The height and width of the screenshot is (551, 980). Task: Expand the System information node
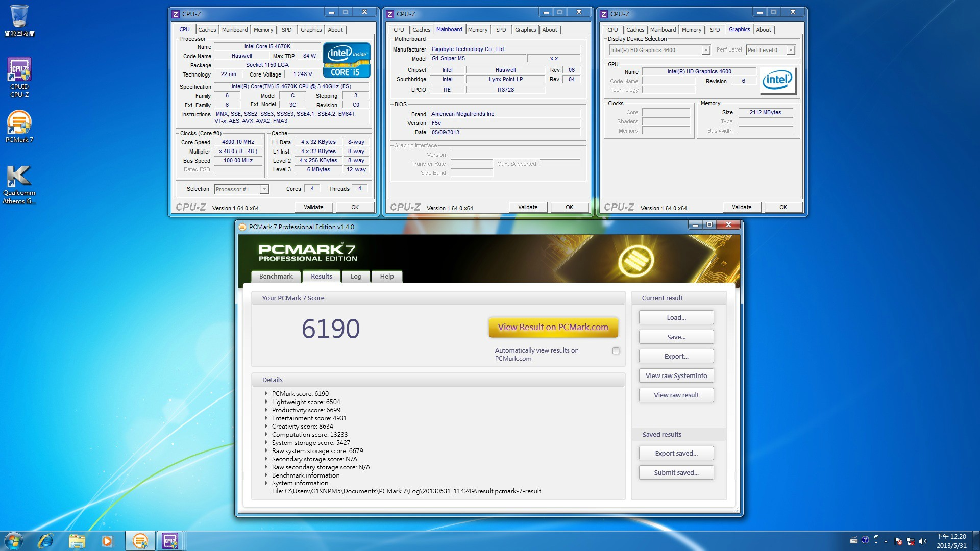tap(266, 483)
